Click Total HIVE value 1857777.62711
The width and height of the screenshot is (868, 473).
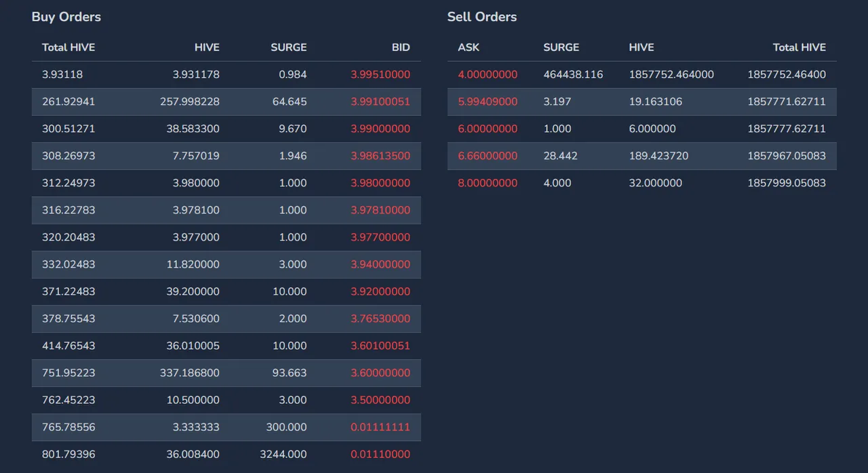click(787, 129)
